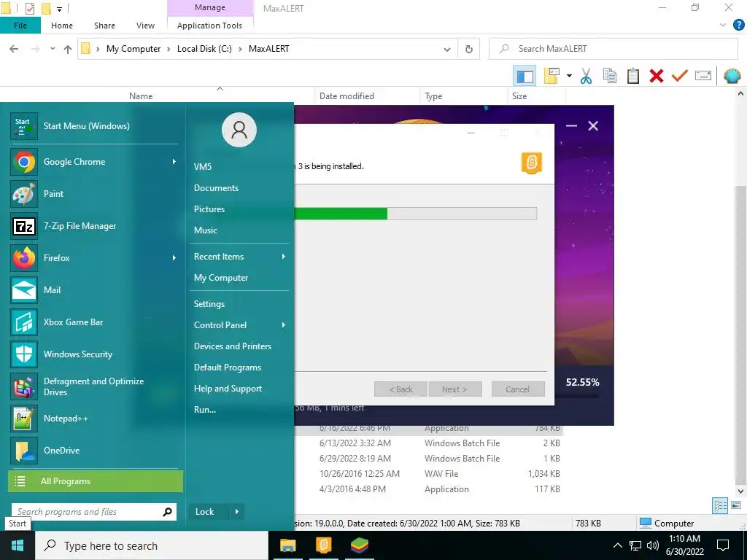
Task: Open Settings from start menu
Action: tap(239, 304)
